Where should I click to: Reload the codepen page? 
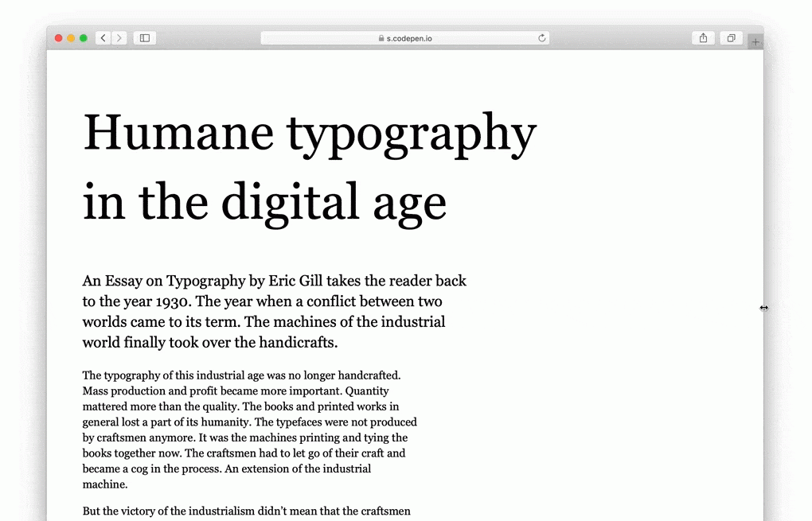coord(542,38)
